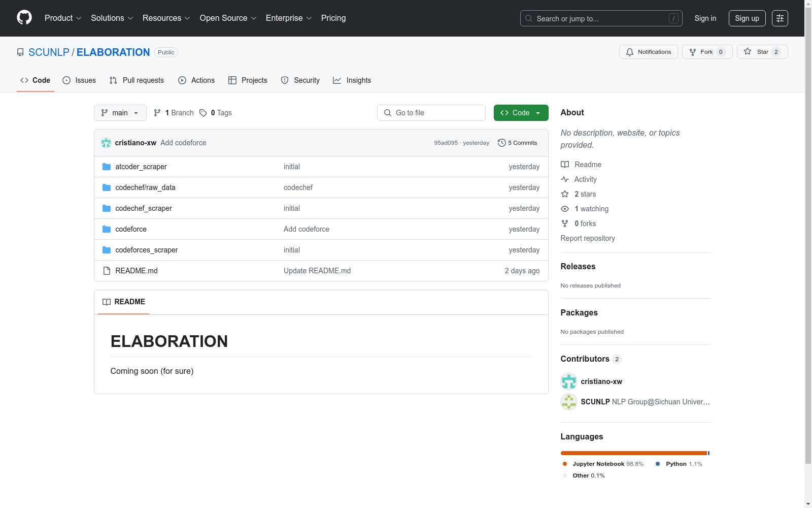The height and width of the screenshot is (508, 812).
Task: Open the Contributors heading link
Action: pos(591,359)
